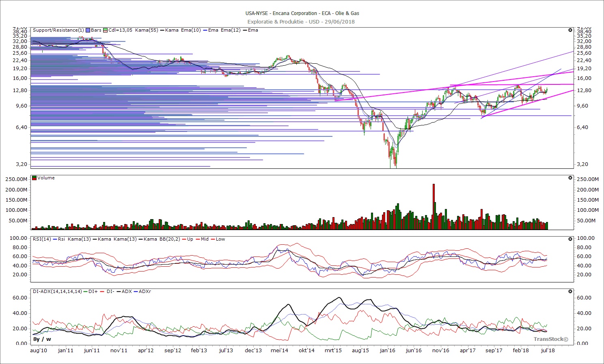Select the Kama(55) legend entry
The width and height of the screenshot is (604, 364).
pyautogui.click(x=147, y=30)
